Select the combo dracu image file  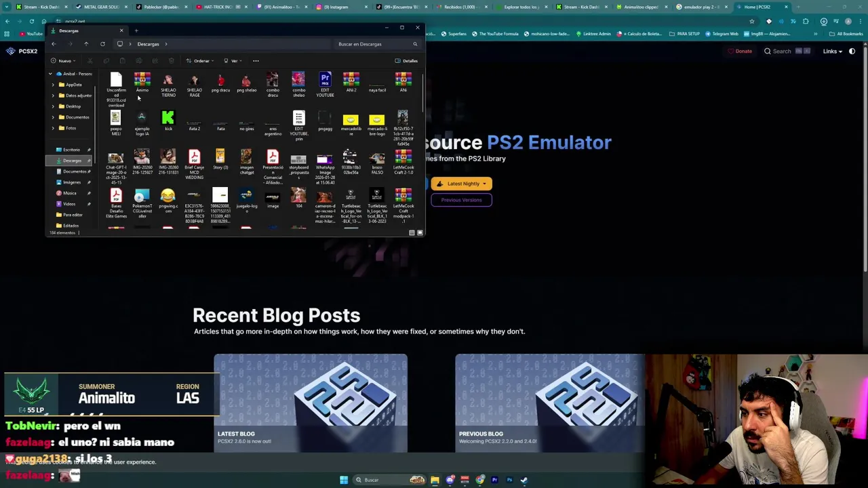(x=272, y=85)
